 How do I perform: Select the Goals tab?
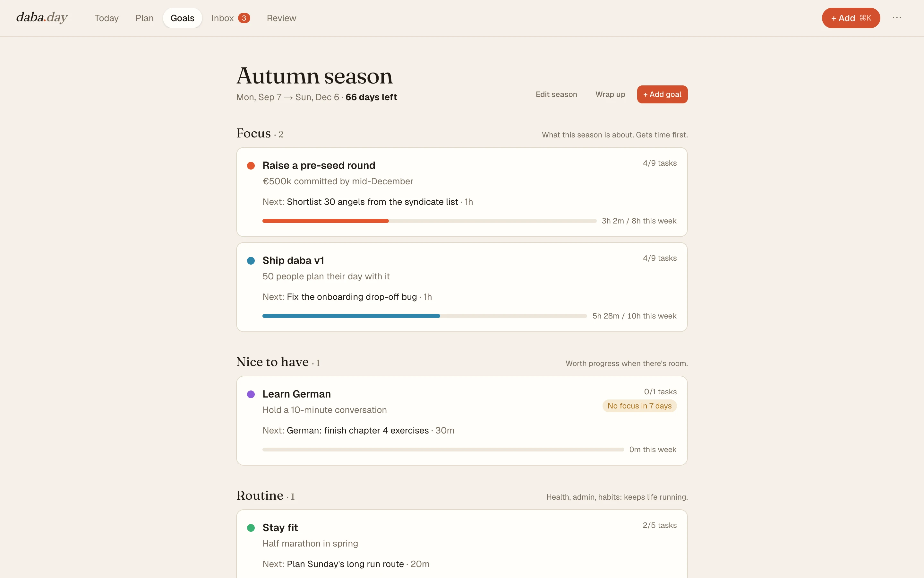tap(183, 18)
